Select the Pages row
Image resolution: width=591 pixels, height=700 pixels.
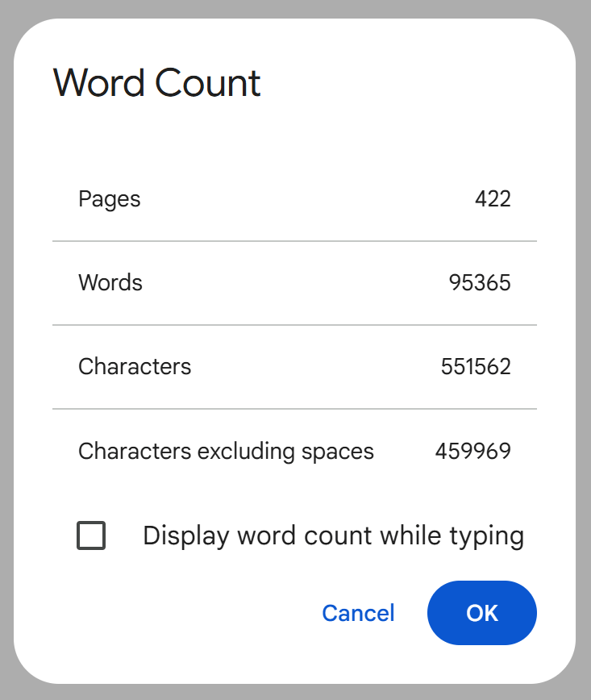pos(294,199)
